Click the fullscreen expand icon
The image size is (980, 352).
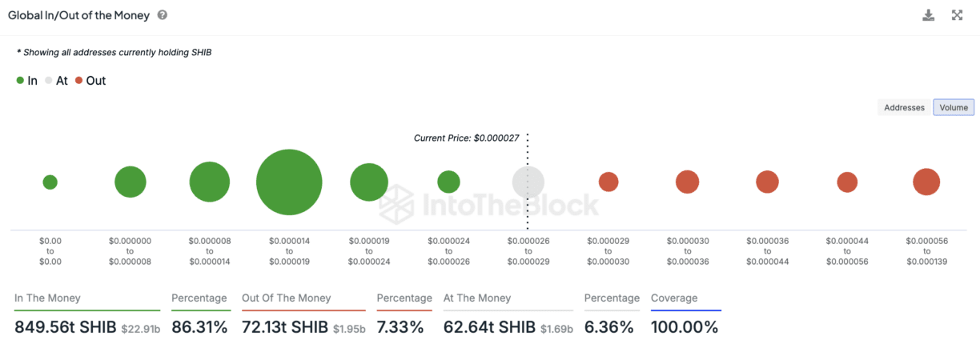[957, 15]
